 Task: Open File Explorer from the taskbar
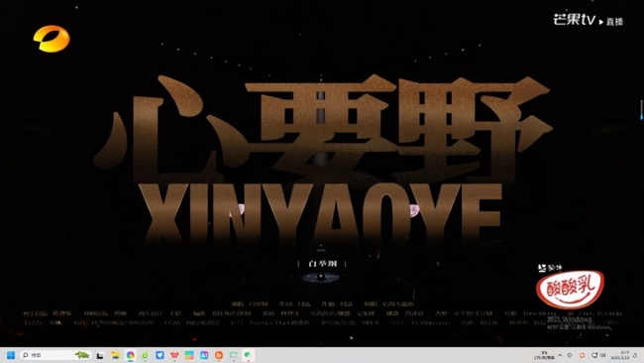point(115,355)
